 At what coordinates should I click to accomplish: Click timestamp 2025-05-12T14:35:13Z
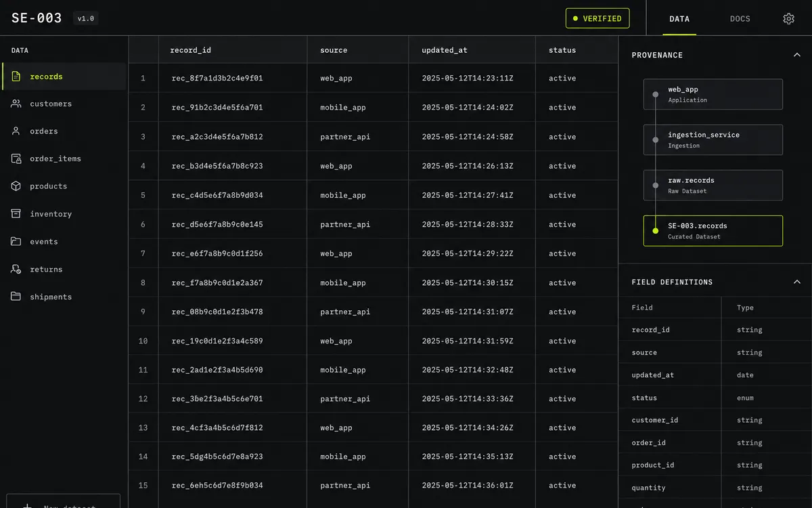pos(468,457)
